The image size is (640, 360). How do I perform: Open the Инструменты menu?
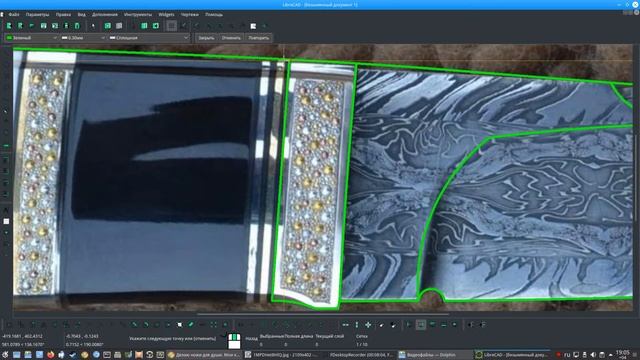pos(138,14)
